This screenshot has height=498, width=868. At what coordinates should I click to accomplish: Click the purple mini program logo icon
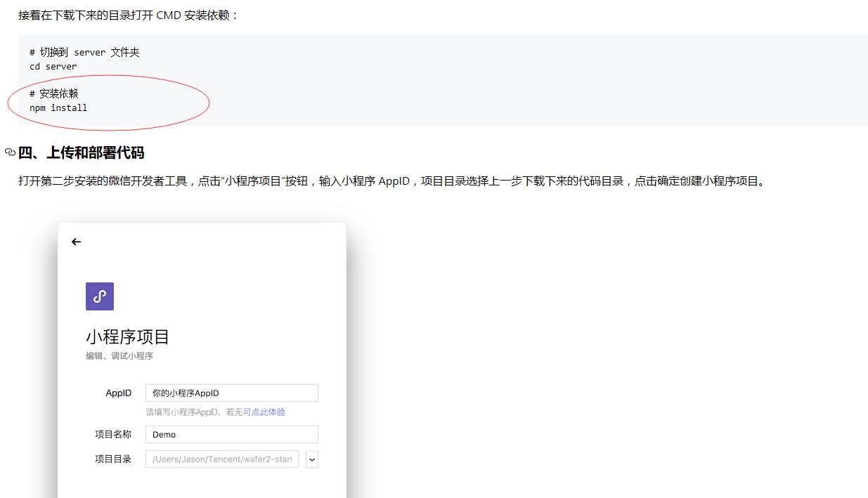[100, 296]
